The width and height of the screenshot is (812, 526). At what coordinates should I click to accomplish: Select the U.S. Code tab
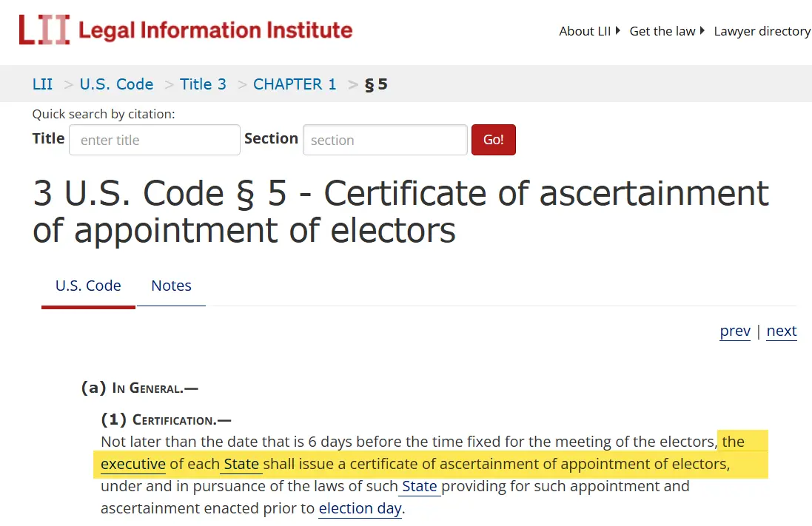(x=88, y=286)
